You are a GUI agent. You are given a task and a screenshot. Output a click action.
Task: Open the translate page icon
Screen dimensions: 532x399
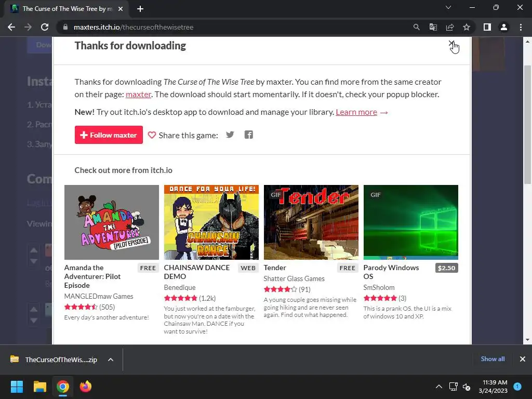433,27
